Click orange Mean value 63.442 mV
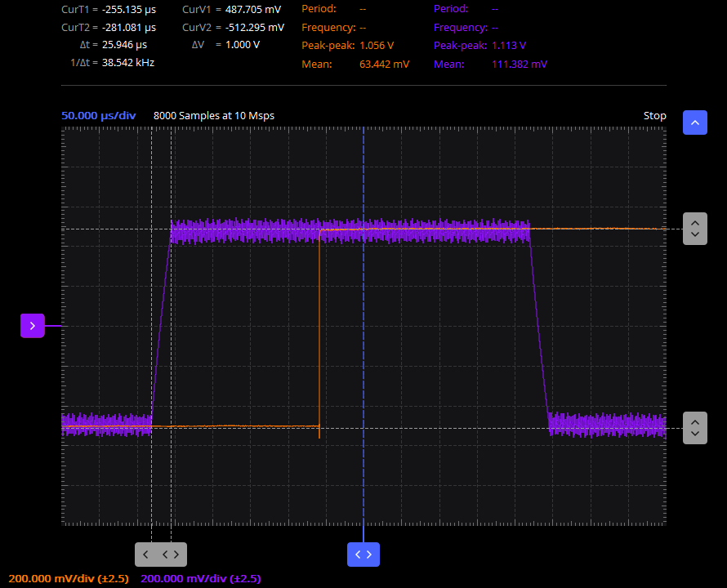727x588 pixels. point(385,64)
